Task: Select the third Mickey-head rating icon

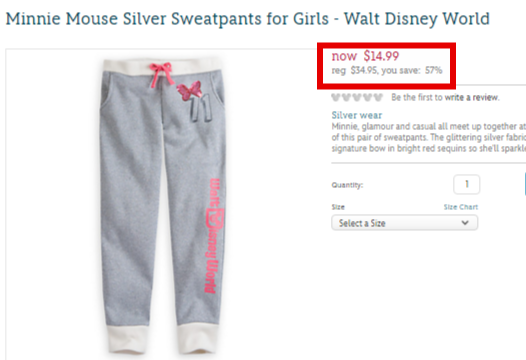Action: tap(357, 97)
